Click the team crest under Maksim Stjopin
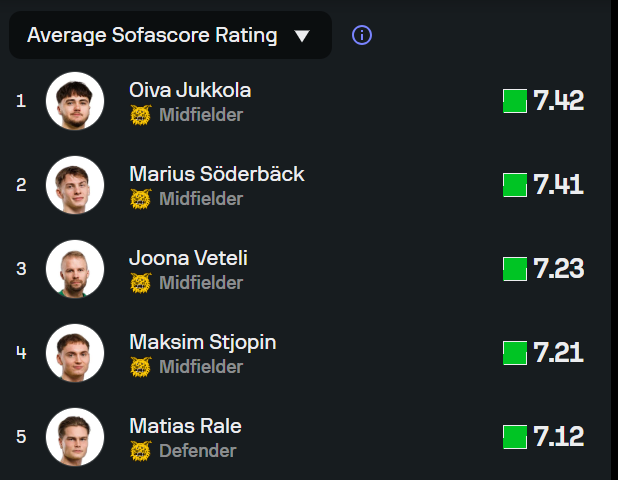Viewport: 618px width, 480px height. 140,367
